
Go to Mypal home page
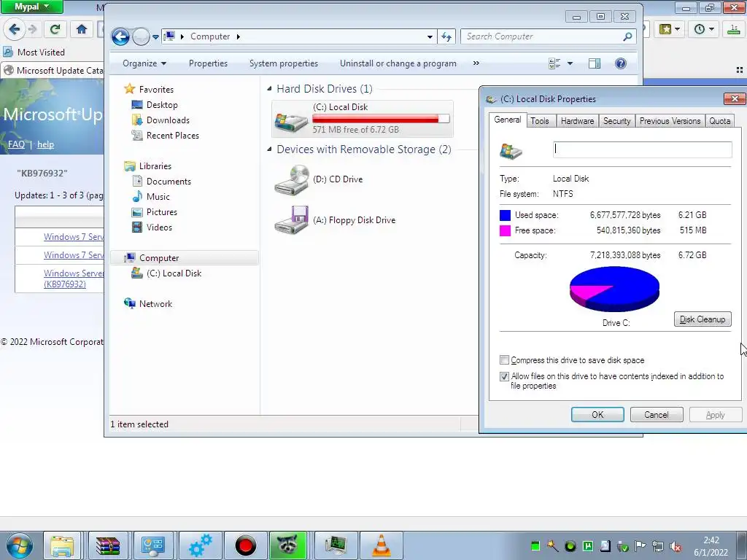pyautogui.click(x=82, y=29)
